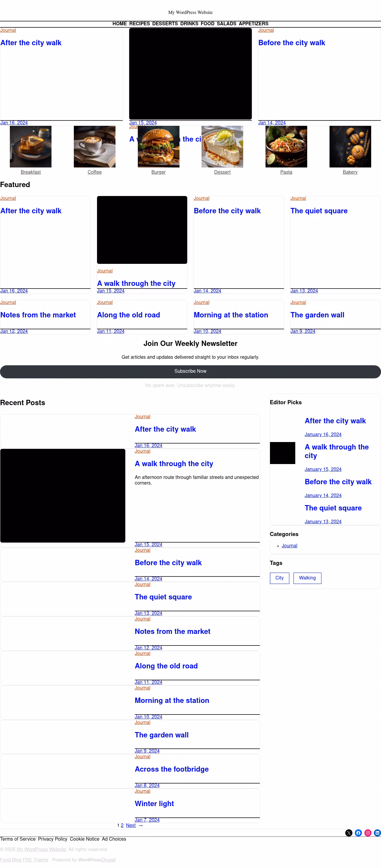381x868 pixels.
Task: Click the Drupal footer link
Action: pos(109,860)
